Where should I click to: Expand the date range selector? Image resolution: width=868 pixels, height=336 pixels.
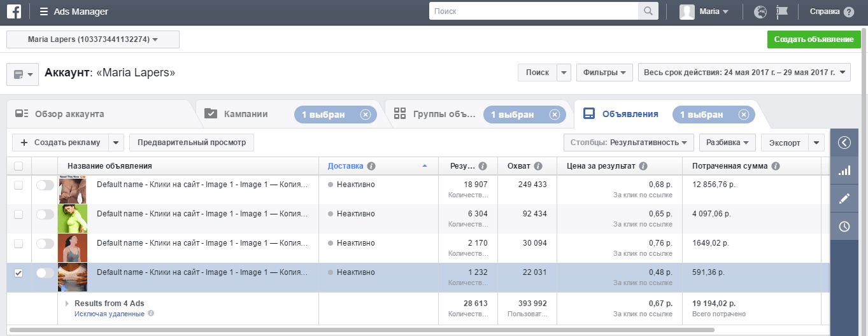click(x=744, y=73)
